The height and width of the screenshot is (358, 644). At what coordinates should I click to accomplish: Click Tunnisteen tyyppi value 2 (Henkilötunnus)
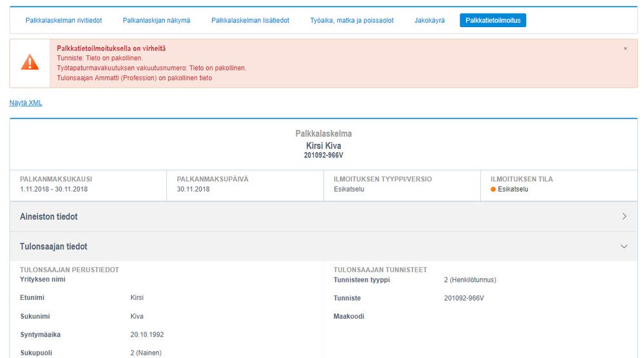click(x=470, y=280)
